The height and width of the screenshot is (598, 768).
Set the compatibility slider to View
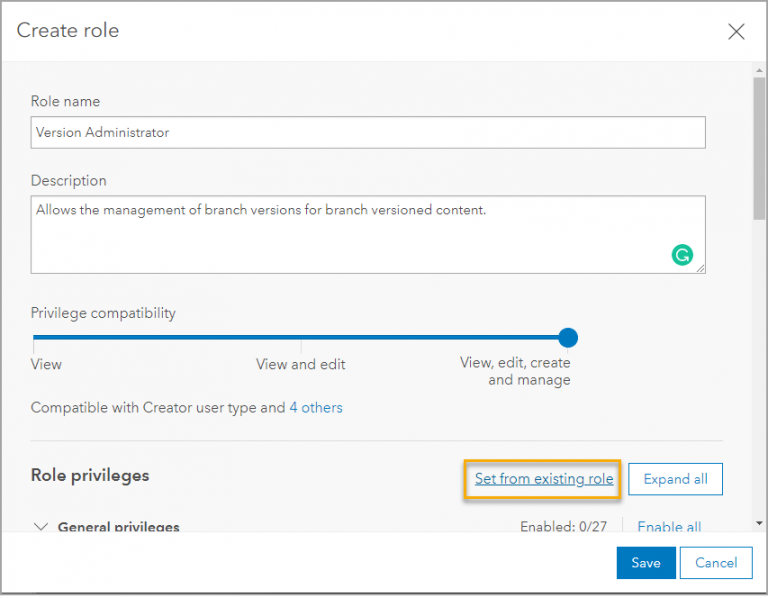coord(34,338)
